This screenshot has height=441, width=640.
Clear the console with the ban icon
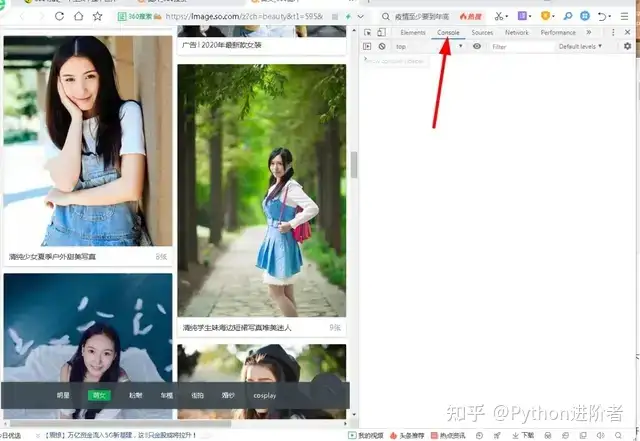point(382,46)
